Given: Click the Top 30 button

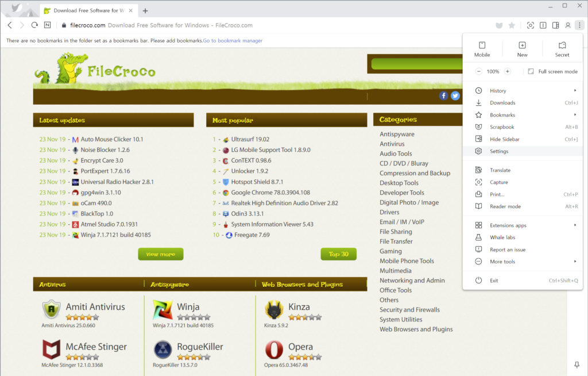Looking at the screenshot, I should click(x=338, y=254).
